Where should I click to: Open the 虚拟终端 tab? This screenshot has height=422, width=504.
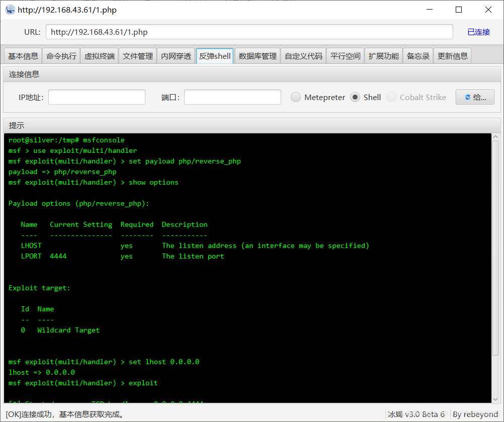point(99,56)
